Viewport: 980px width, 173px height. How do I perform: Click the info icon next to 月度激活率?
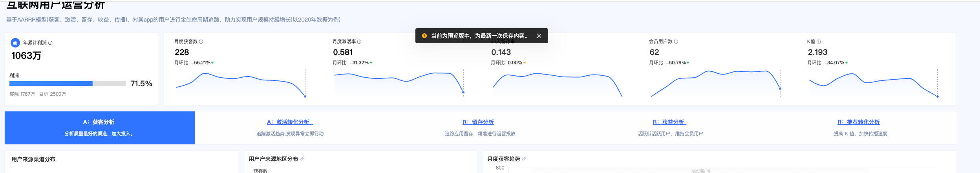click(359, 42)
